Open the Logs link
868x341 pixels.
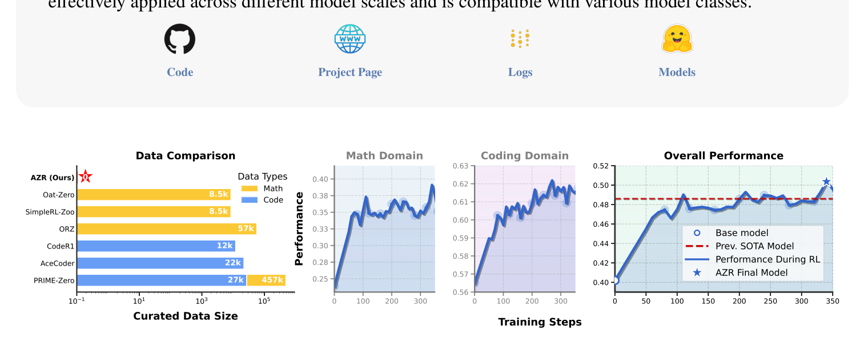point(520,72)
